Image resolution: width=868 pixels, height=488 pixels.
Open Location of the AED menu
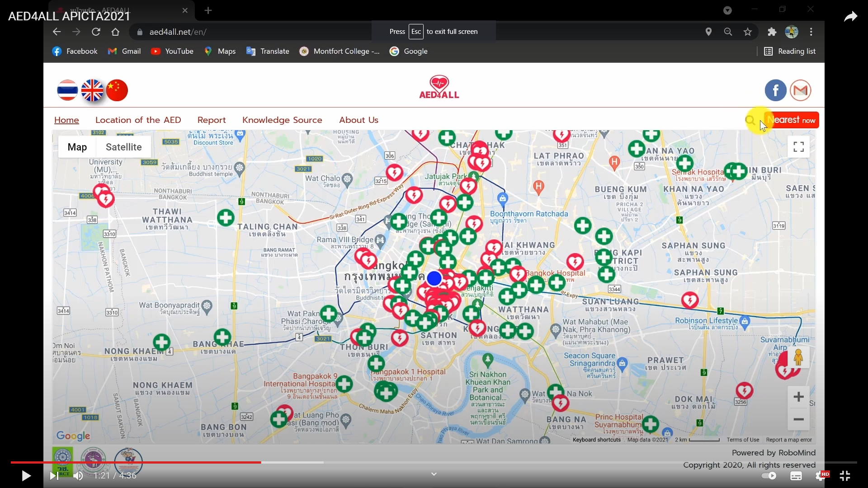[138, 120]
